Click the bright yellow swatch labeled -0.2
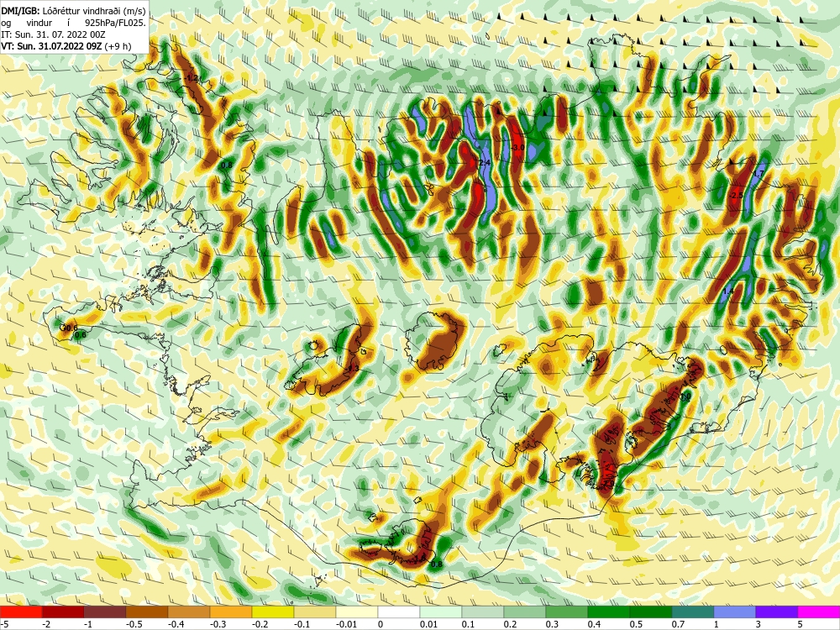The width and height of the screenshot is (840, 630). coord(273,612)
